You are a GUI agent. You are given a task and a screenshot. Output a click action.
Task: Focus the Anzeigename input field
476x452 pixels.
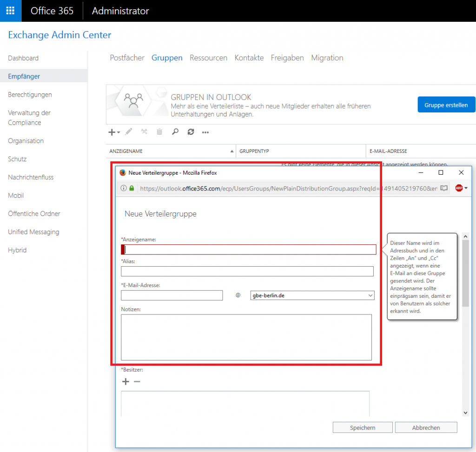pyautogui.click(x=249, y=249)
